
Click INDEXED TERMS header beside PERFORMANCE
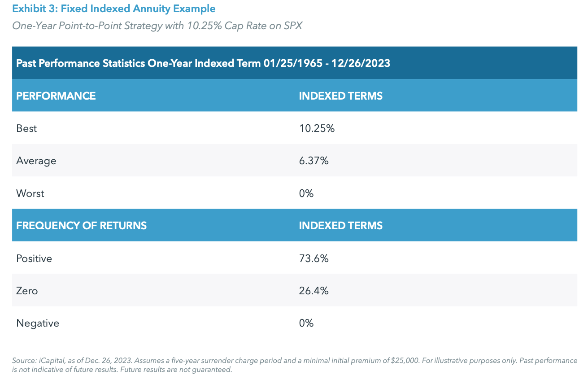(x=340, y=96)
